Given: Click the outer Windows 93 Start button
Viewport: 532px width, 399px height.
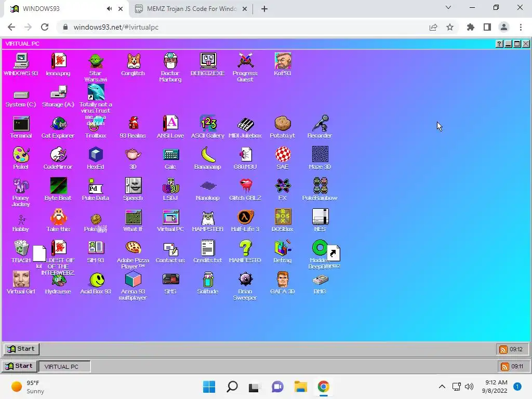Looking at the screenshot, I should [19, 366].
